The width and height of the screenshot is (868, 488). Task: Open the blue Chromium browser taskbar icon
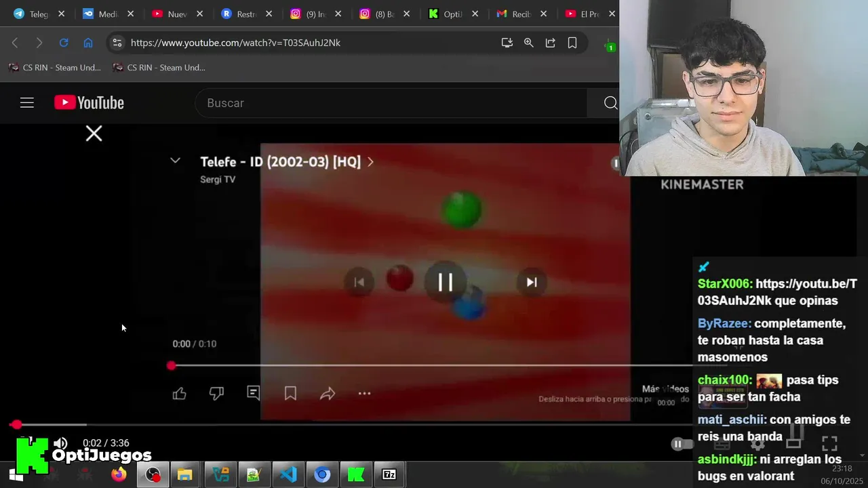tap(322, 474)
